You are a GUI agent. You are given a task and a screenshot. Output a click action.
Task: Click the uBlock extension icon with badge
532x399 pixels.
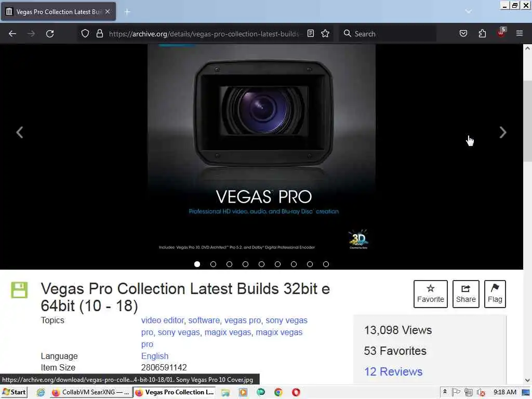501,33
